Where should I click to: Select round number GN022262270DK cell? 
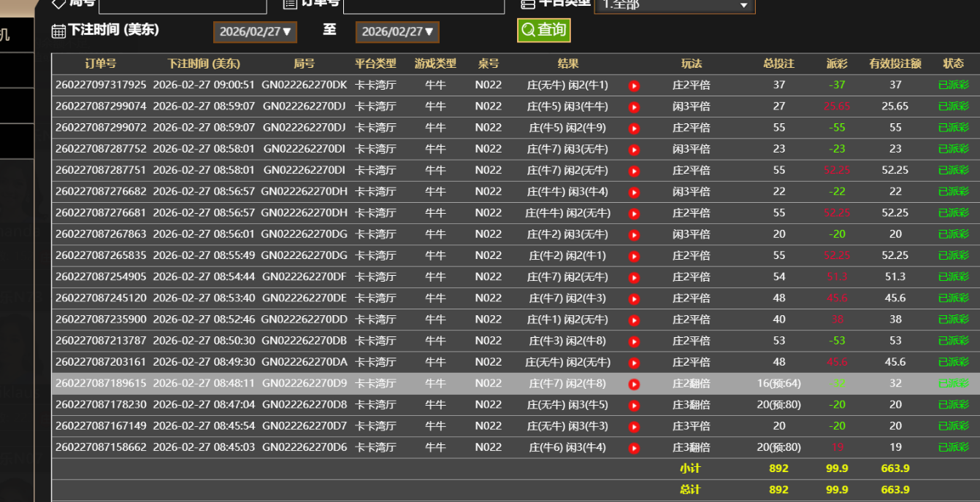[304, 85]
